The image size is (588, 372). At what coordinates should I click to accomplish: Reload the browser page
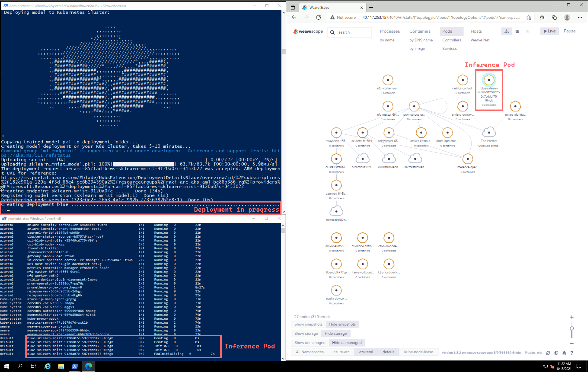pos(318,17)
